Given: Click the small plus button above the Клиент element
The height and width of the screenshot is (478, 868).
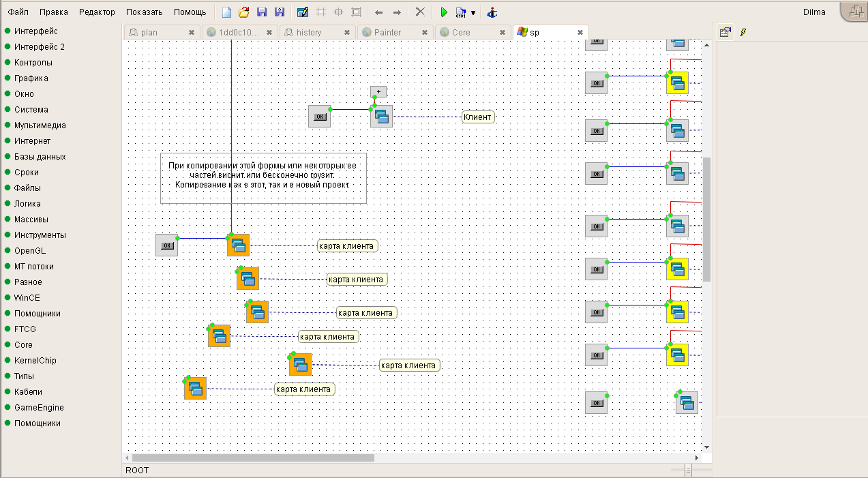Looking at the screenshot, I should coord(378,91).
